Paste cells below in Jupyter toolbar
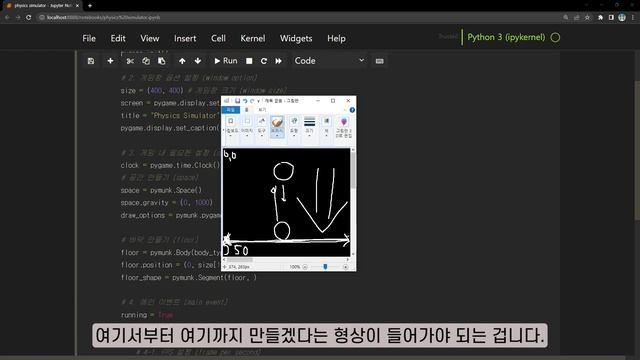The width and height of the screenshot is (640, 360). click(162, 61)
